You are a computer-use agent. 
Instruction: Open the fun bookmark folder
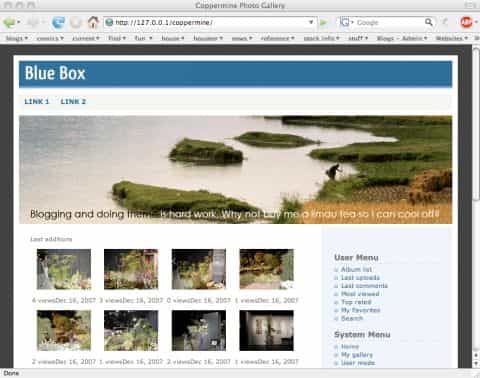[143, 38]
